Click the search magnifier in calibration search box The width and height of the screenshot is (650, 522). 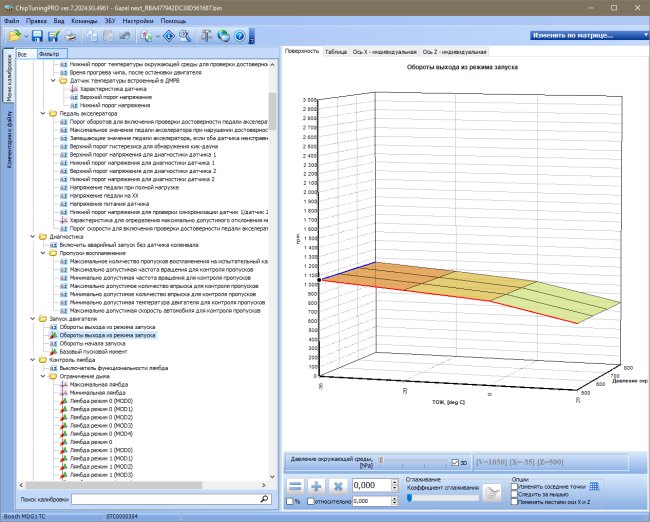[x=264, y=499]
